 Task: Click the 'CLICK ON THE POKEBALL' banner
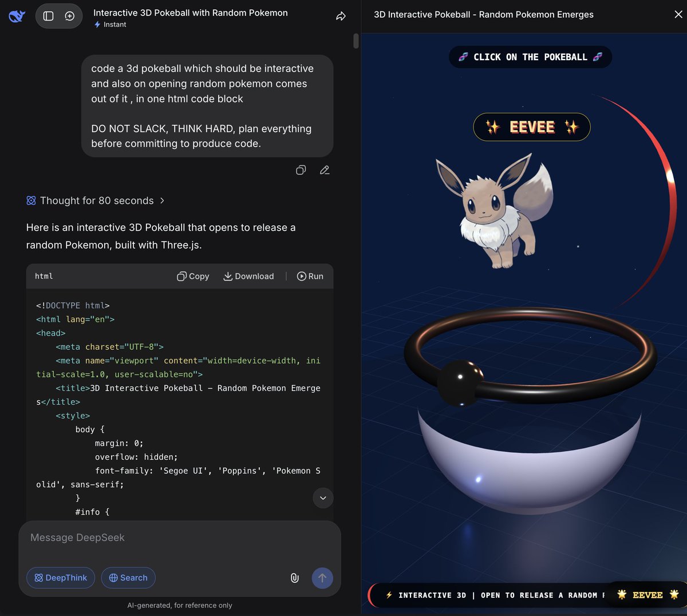tap(531, 57)
